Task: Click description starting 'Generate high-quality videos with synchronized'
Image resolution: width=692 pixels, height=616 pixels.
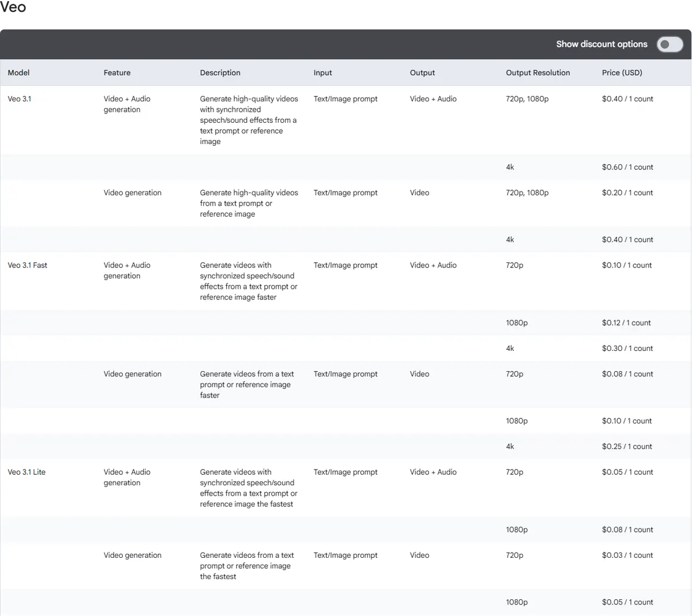Action: pos(249,120)
